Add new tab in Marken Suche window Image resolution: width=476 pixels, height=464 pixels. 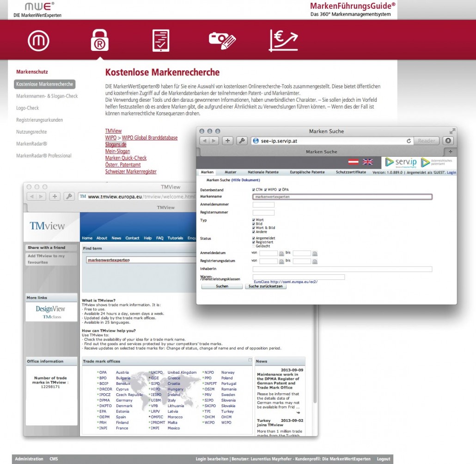pyautogui.click(x=451, y=152)
